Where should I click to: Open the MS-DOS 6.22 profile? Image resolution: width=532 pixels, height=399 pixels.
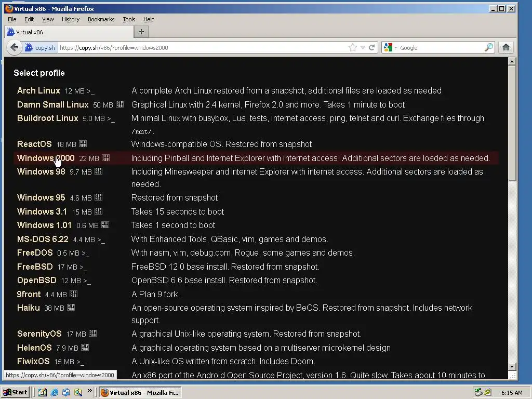[43, 239]
